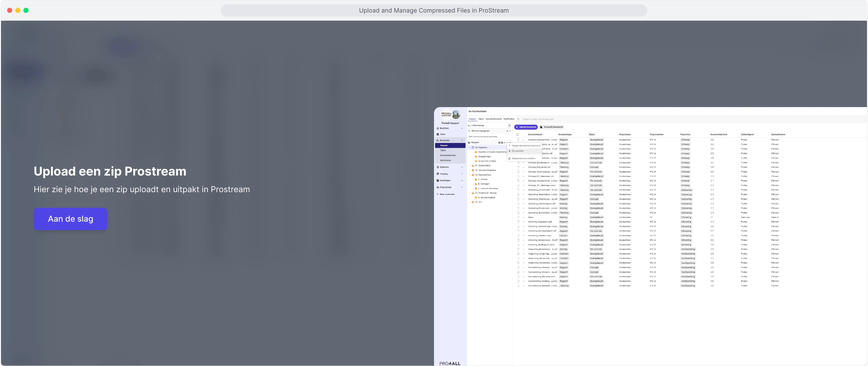This screenshot has width=868, height=366.
Task: Open row menu for Ontwerp_BIM_Model.pdf
Action: click(524, 167)
